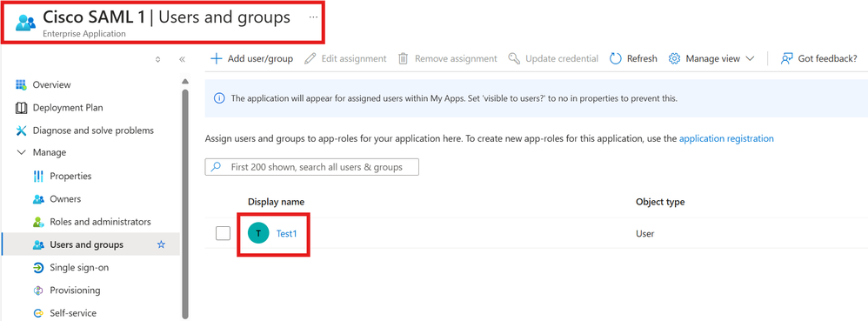Open the ellipsis menu beside the page title
Screen dimensions: 868x321
(313, 17)
